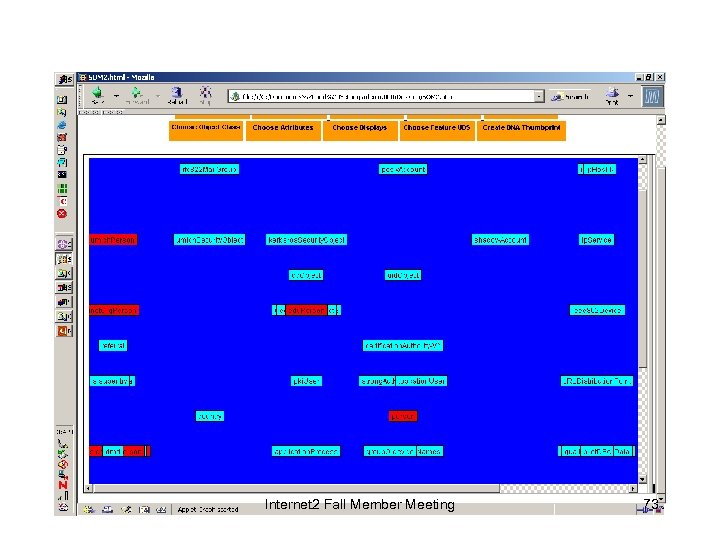
Task: Open the Print options dropdown arrow
Action: [x=630, y=96]
